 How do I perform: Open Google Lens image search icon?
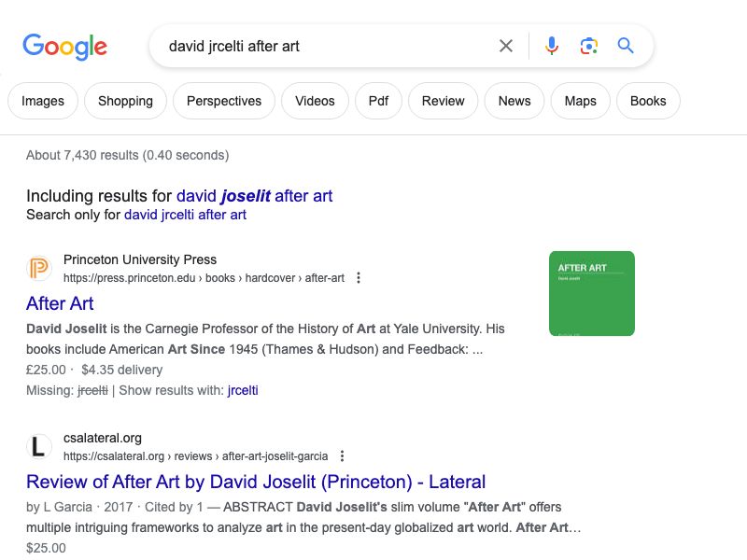[589, 46]
